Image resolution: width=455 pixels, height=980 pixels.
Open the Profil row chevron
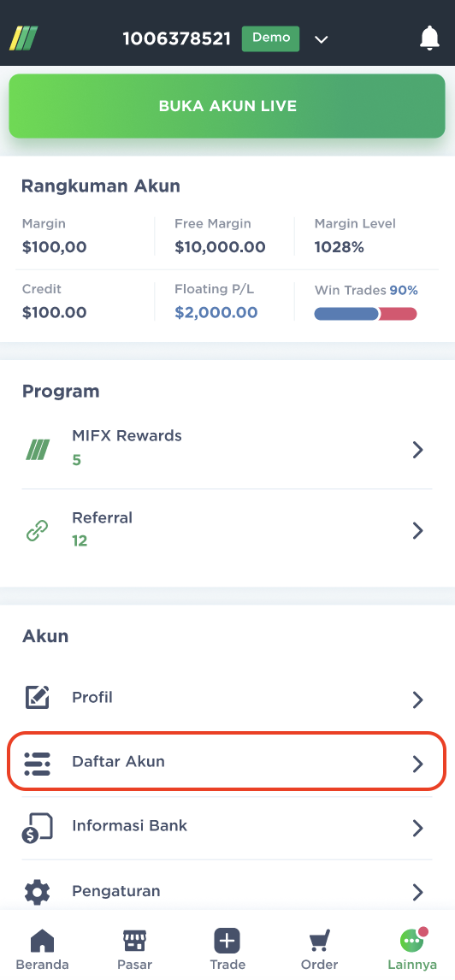click(418, 700)
